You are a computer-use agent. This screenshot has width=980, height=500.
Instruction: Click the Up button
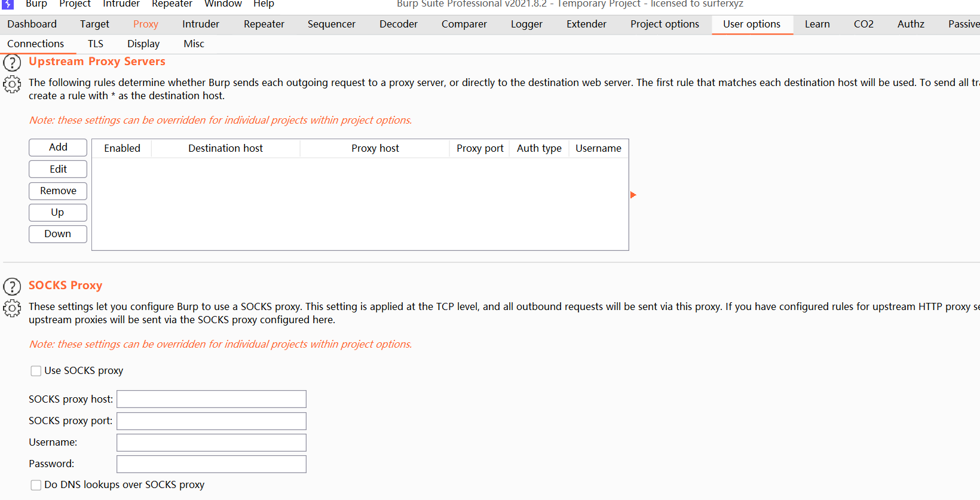coord(58,213)
